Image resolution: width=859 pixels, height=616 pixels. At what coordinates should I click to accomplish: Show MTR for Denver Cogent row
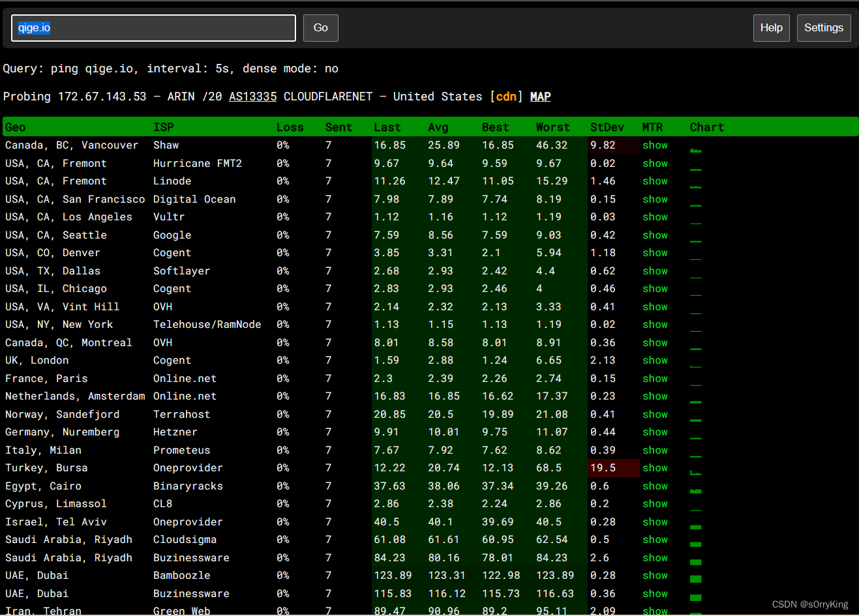pyautogui.click(x=655, y=253)
